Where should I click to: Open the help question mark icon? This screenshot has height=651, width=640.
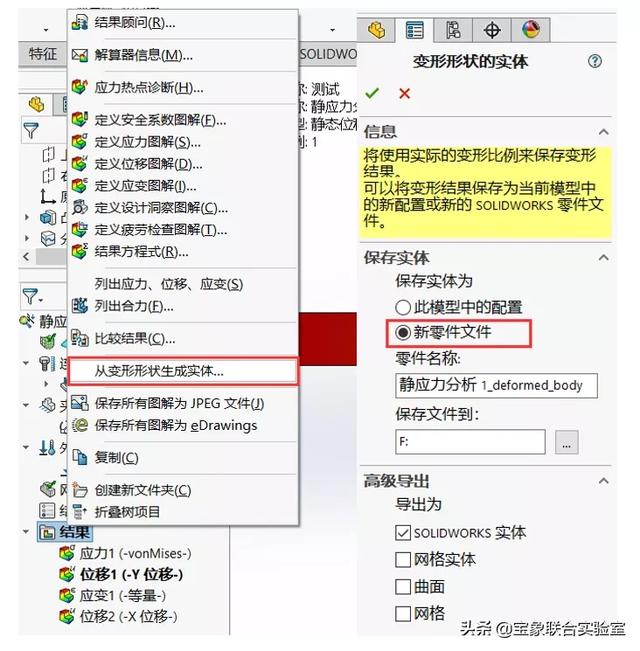click(594, 61)
